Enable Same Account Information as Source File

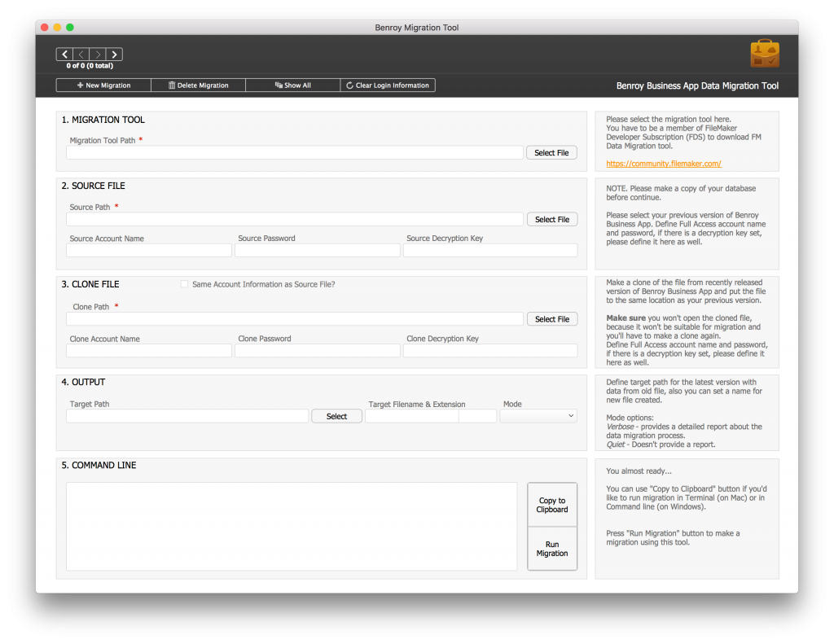point(184,284)
